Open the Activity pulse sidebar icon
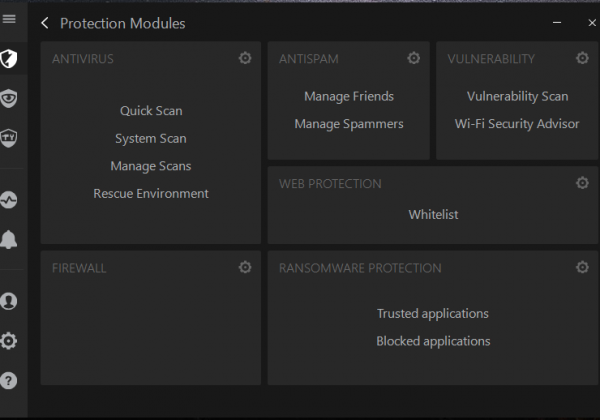Viewport: 600px width, 420px height. point(8,200)
